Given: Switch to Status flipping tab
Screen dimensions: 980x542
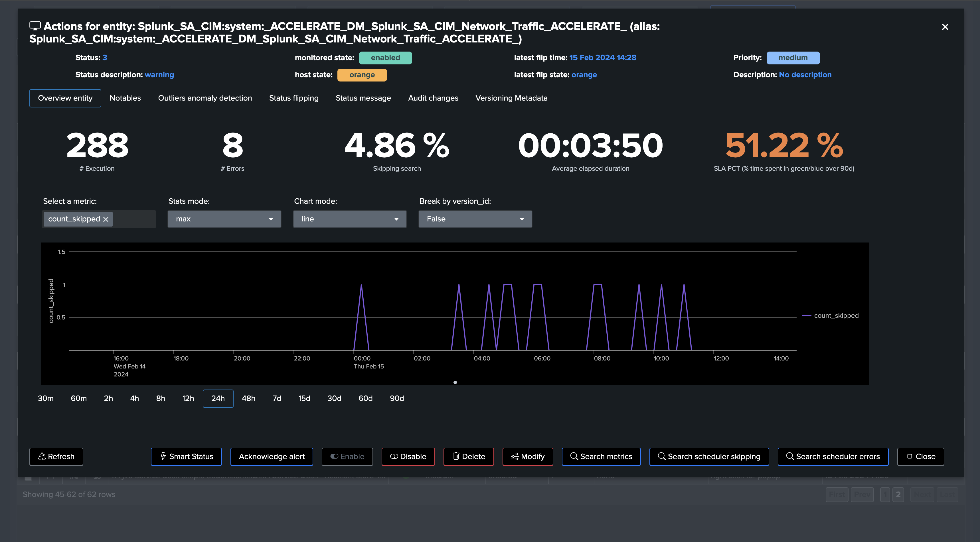Looking at the screenshot, I should click(294, 98).
